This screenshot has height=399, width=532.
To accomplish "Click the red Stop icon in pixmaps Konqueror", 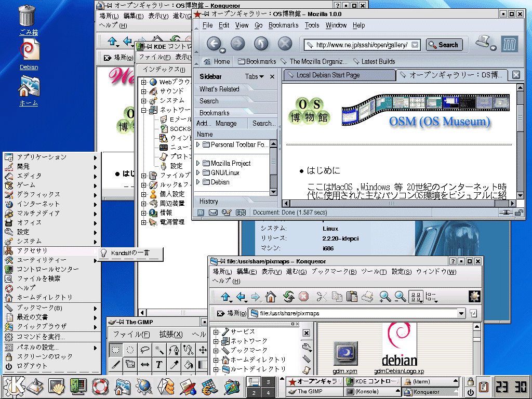I will tap(303, 297).
